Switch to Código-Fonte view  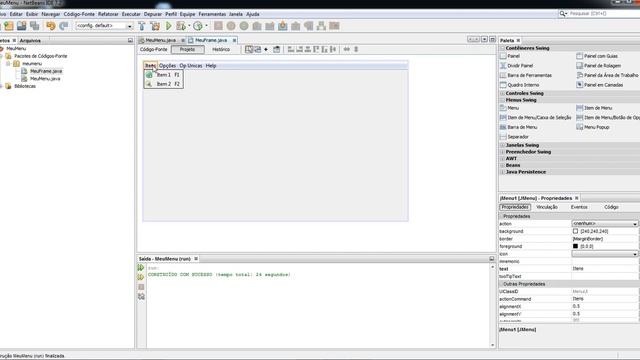coord(153,49)
